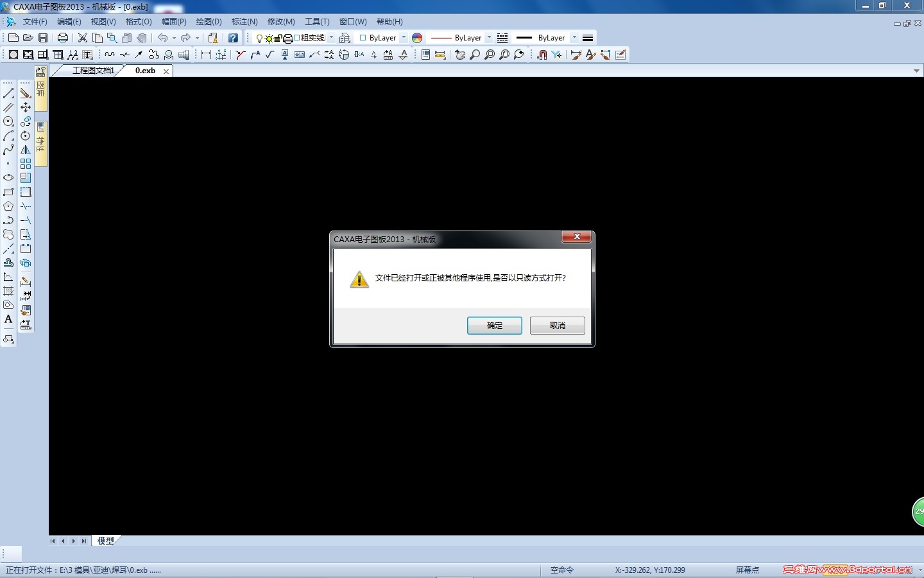The height and width of the screenshot is (578, 924).
Task: Open the 编辑(E) menu
Action: [69, 22]
